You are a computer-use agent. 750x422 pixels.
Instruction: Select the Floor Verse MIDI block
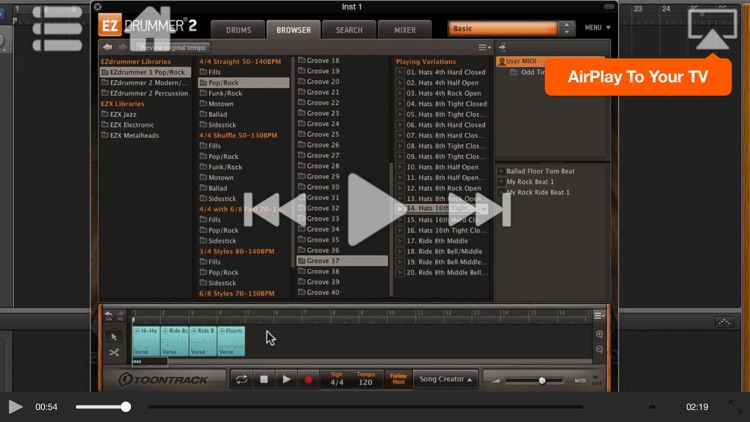pyautogui.click(x=232, y=341)
